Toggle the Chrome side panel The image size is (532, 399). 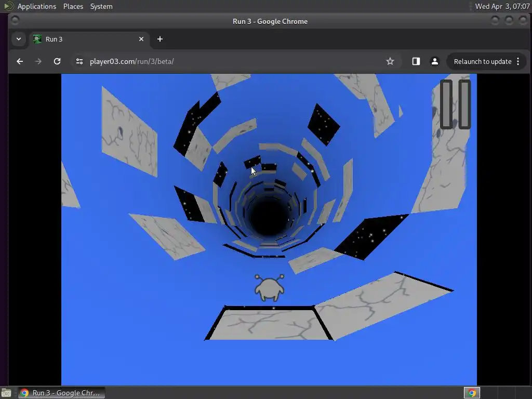416,61
